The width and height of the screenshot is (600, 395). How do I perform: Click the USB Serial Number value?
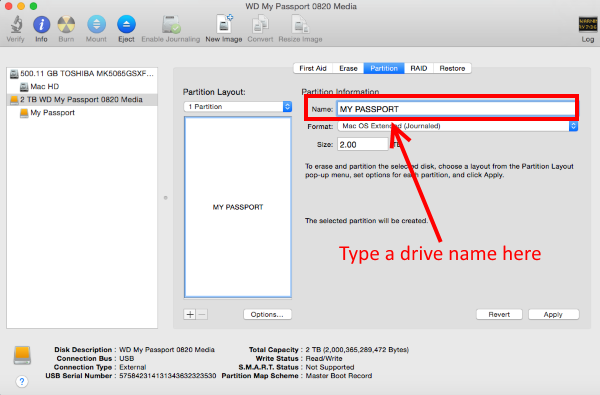168,376
